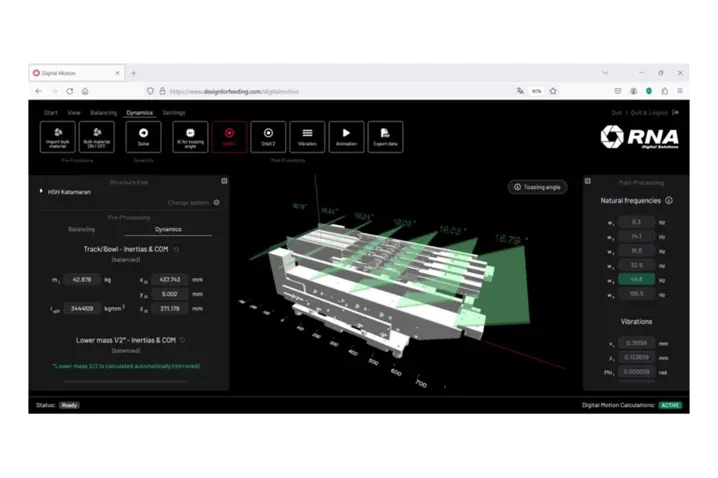Play the Animation
This screenshot has height=478, width=718.
click(346, 135)
